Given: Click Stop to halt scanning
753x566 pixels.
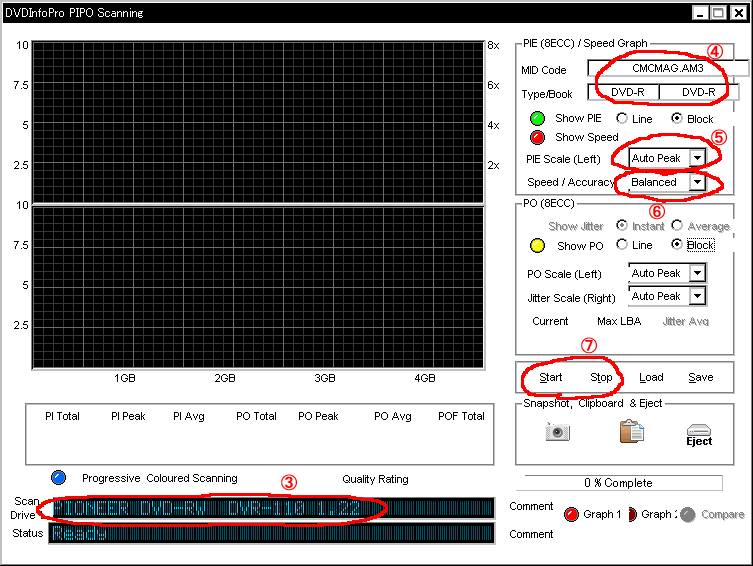Looking at the screenshot, I should point(601,377).
